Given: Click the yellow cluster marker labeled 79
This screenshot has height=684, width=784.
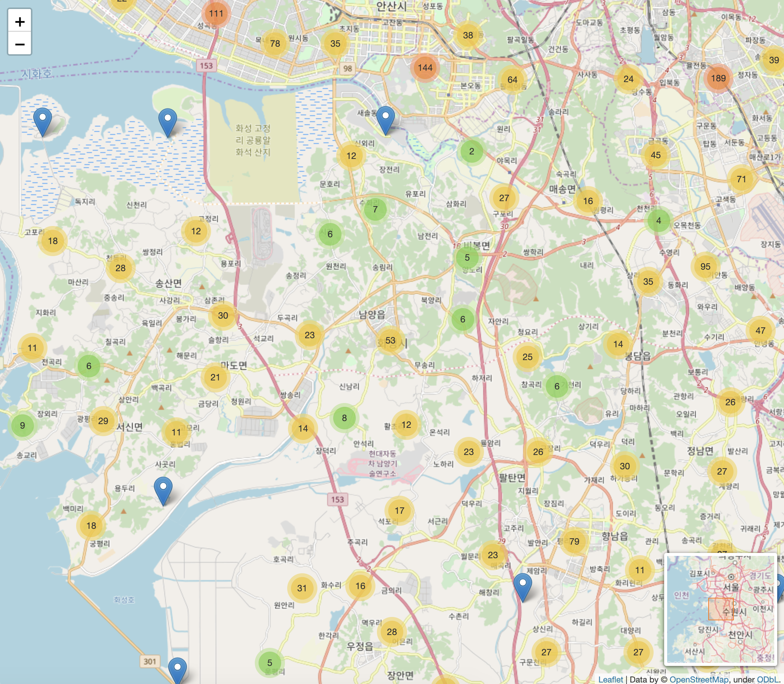Looking at the screenshot, I should click(x=574, y=542).
